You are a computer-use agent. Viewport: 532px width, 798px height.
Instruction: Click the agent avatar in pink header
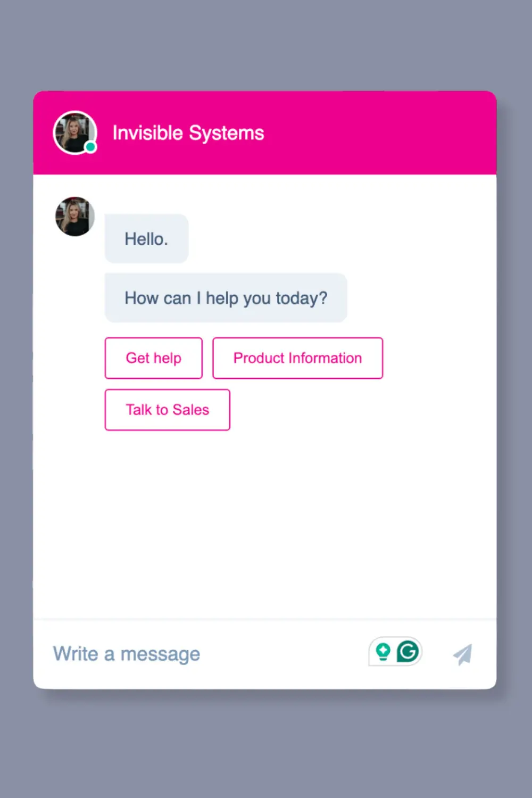(x=74, y=132)
